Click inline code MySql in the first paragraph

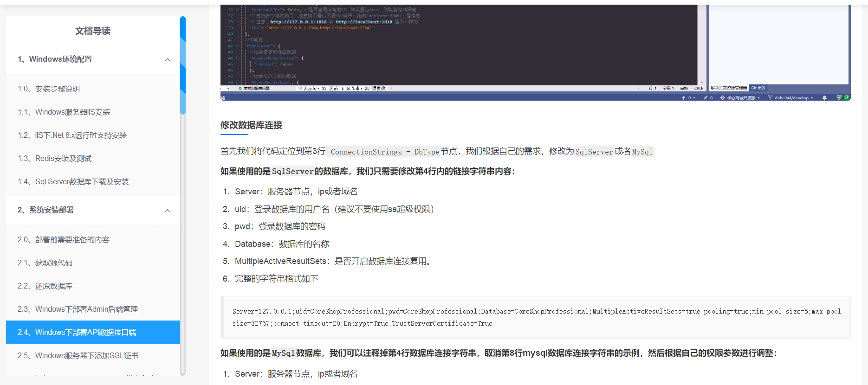click(642, 152)
